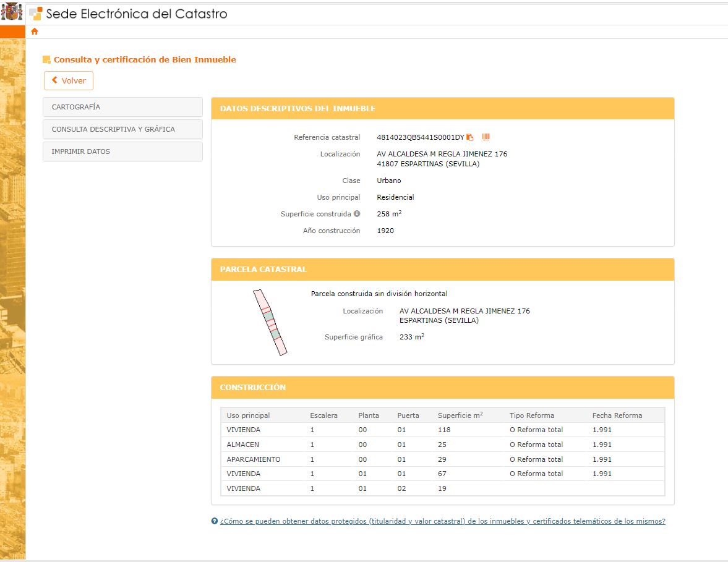Click the Sede Electrónica del Catastro title text
This screenshot has height=562, width=728.
click(137, 14)
